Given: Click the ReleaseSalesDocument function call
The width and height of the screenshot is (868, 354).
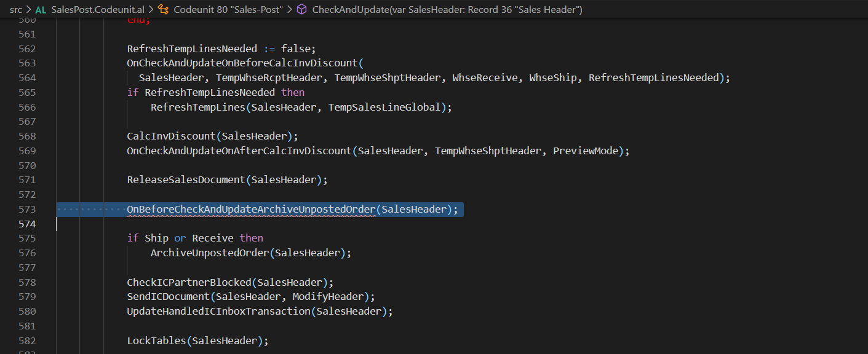Looking at the screenshot, I should pyautogui.click(x=185, y=179).
